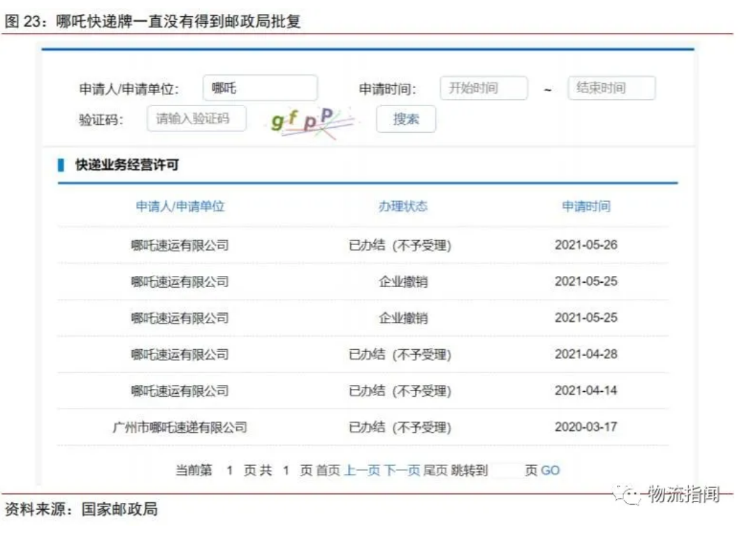Click the 办理状态 column header
The image size is (756, 535).
[403, 206]
